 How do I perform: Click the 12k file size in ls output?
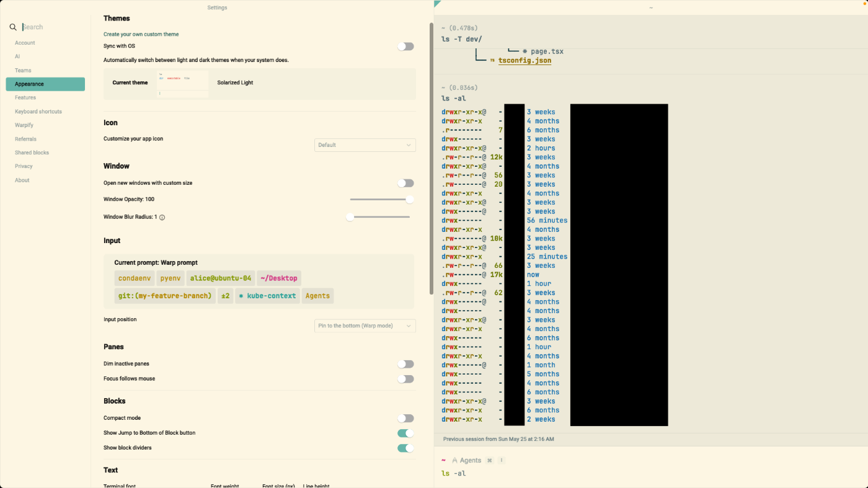click(x=496, y=157)
